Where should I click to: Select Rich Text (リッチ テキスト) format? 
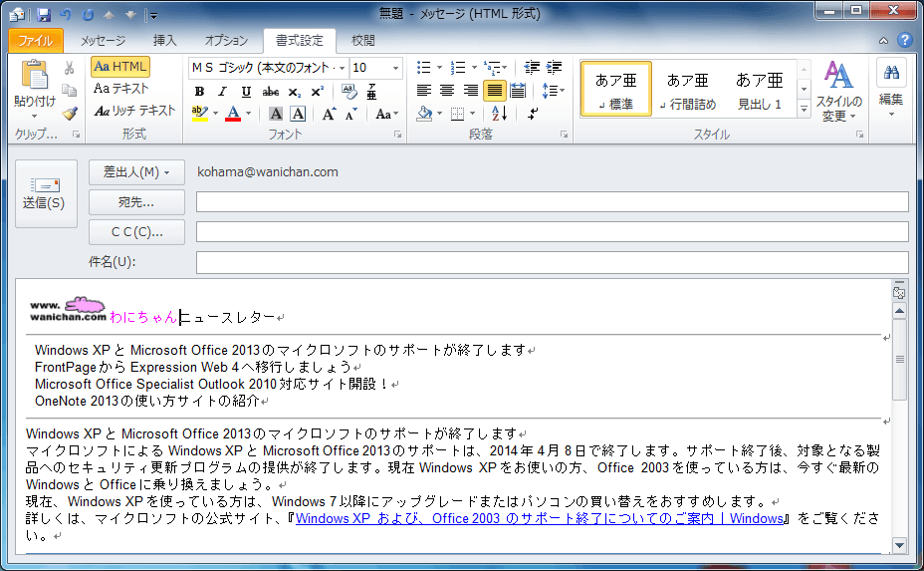coord(134,111)
